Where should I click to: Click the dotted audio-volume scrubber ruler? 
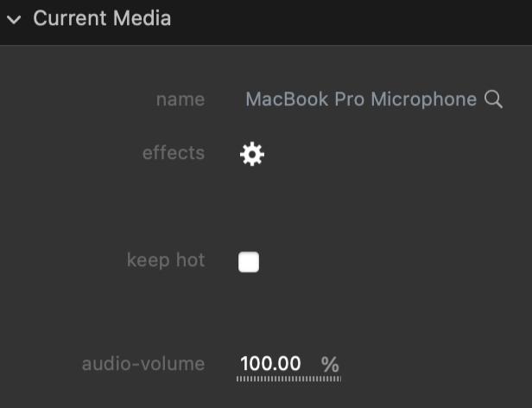288,379
